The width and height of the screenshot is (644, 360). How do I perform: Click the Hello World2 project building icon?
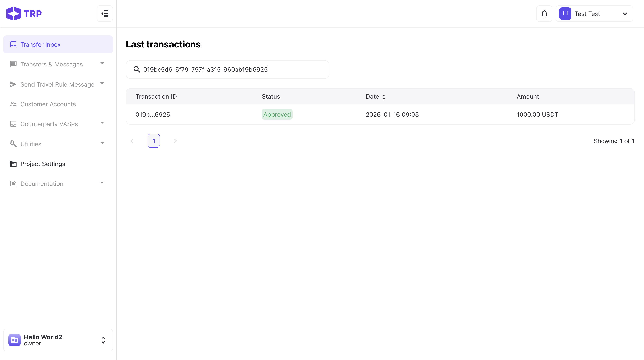[15, 340]
